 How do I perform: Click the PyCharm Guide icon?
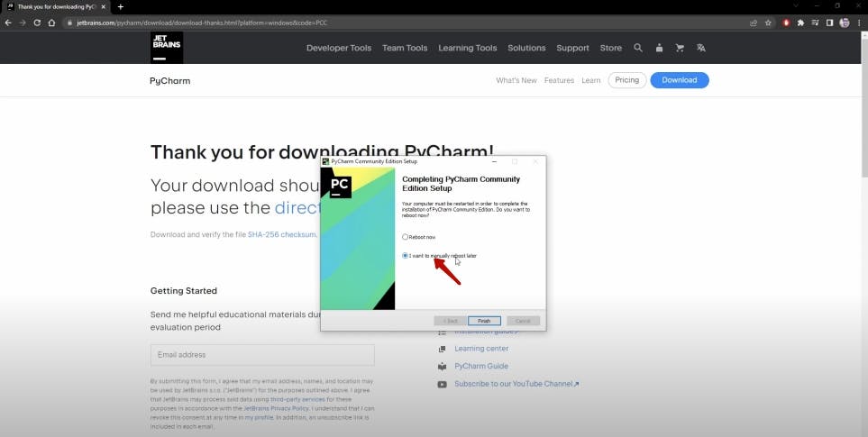coord(442,366)
